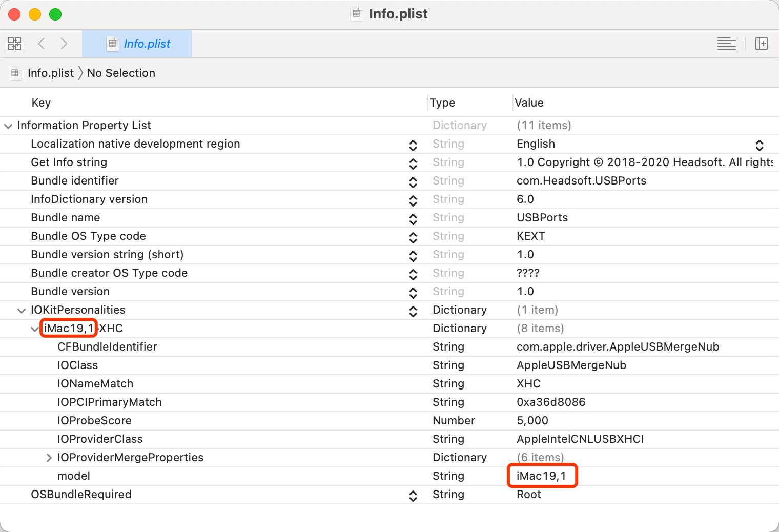779x532 pixels.
Task: Open key stepper for Get Info string
Action: tap(413, 163)
